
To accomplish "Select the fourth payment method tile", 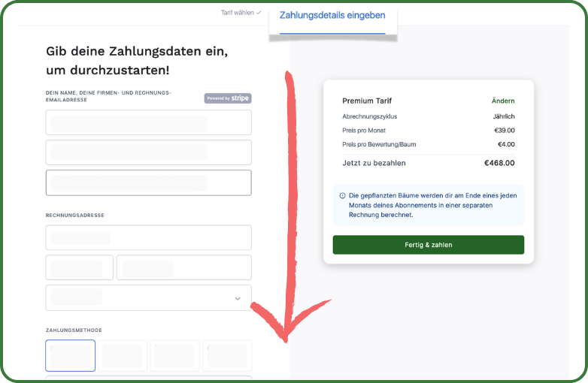I will click(x=226, y=355).
